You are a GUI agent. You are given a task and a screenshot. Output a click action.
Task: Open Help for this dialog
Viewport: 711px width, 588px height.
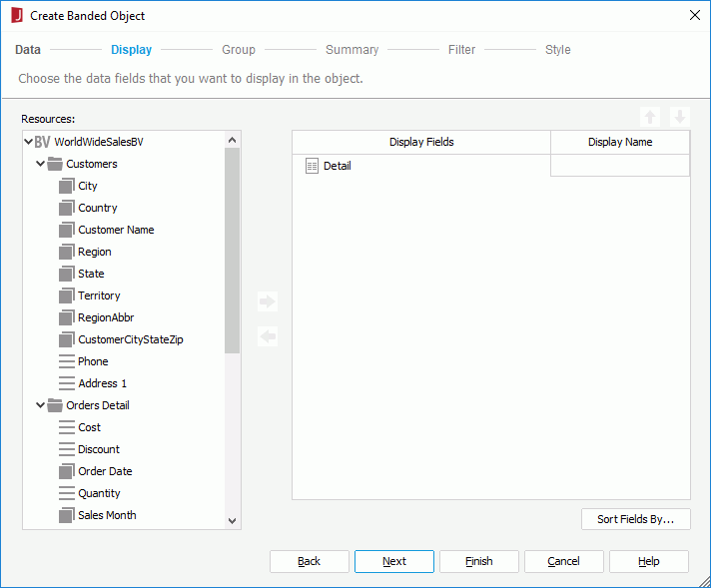pyautogui.click(x=649, y=561)
